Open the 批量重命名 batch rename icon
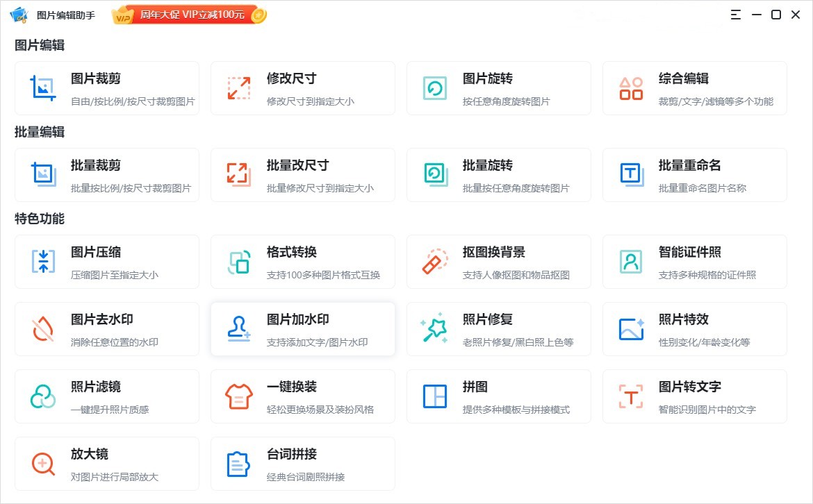813x504 pixels. (630, 175)
